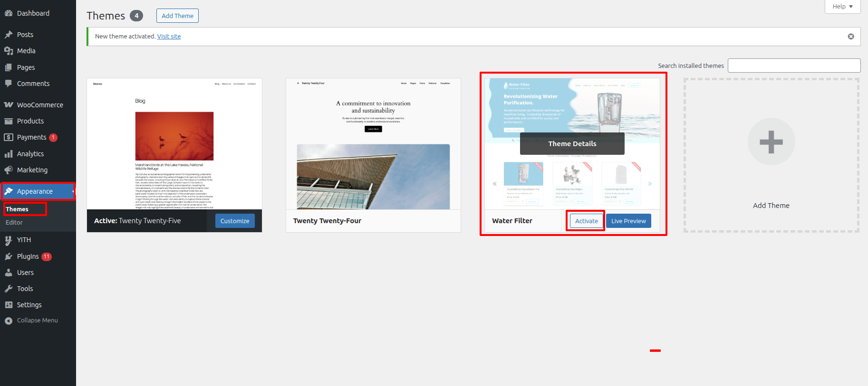Click the Dashboard gauge icon
The height and width of the screenshot is (386, 868).
click(x=9, y=13)
